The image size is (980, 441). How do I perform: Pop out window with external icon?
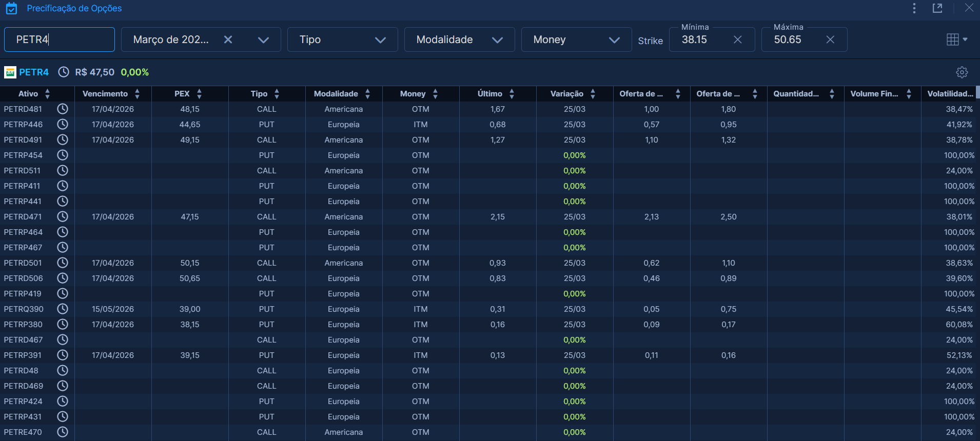(937, 8)
